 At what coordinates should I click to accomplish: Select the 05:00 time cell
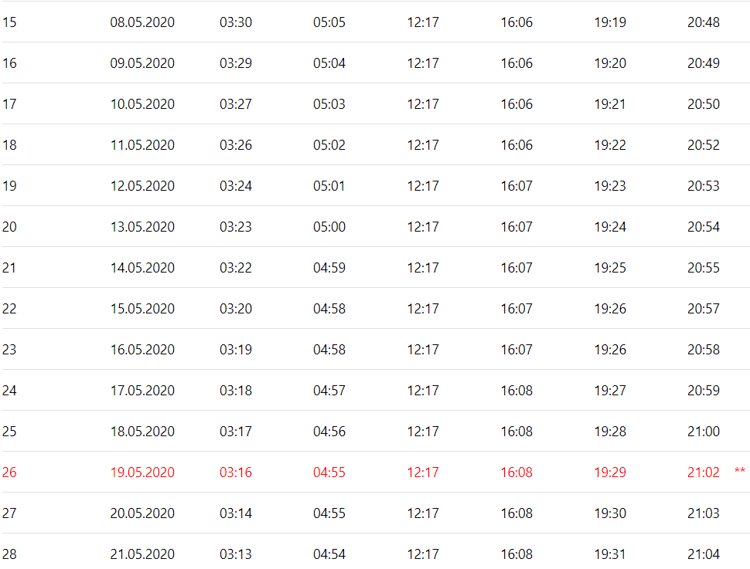(329, 227)
